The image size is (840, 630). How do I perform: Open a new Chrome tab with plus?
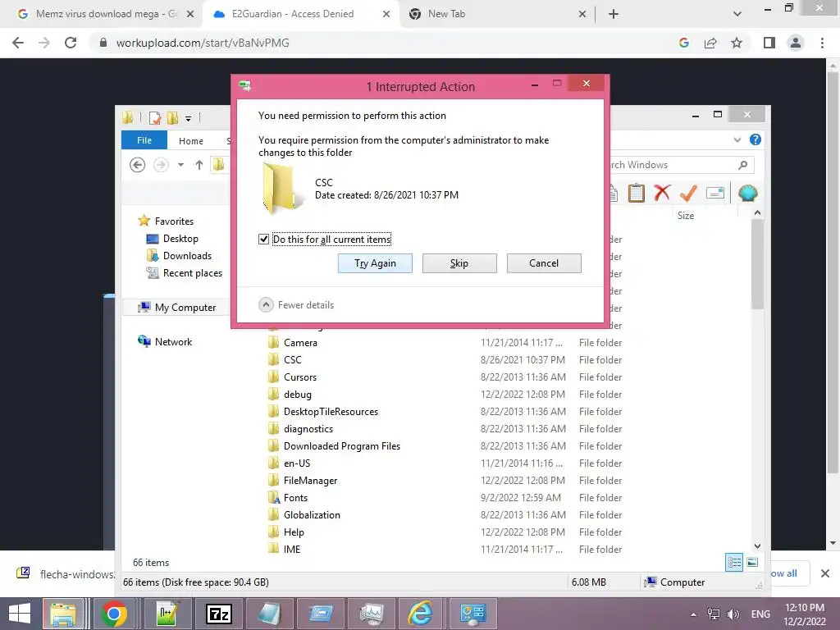[x=614, y=14]
